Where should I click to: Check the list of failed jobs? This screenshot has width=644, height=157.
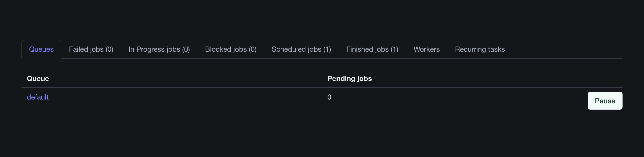pos(91,49)
